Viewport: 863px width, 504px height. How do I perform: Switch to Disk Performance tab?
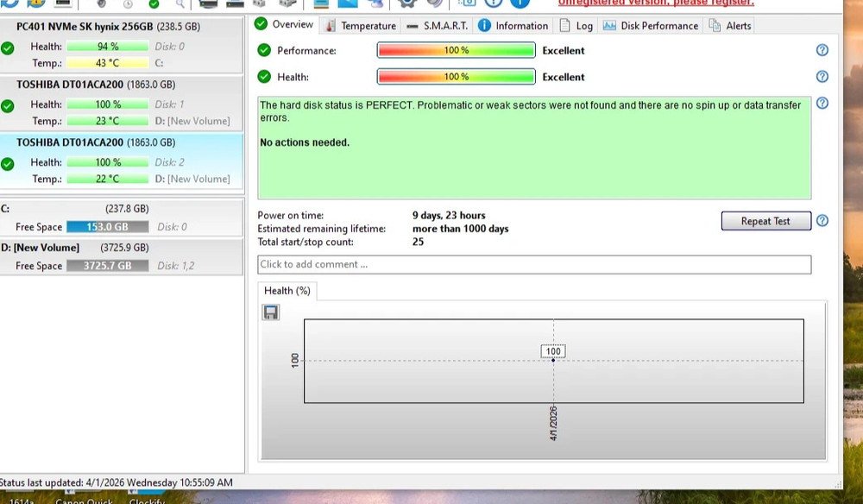click(651, 25)
